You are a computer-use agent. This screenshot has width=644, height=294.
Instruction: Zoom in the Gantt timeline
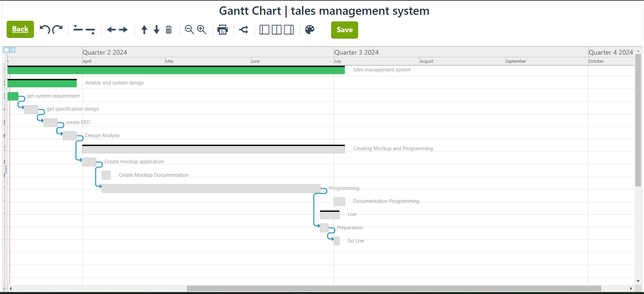(x=202, y=30)
